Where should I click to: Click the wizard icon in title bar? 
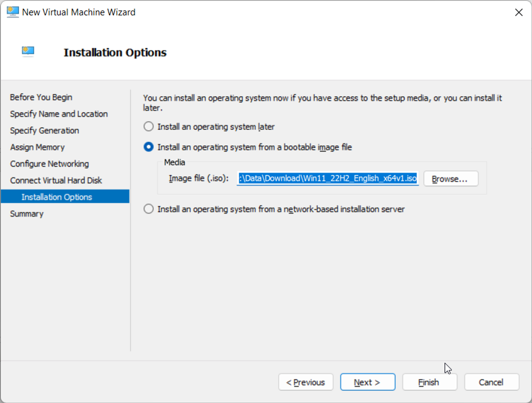pyautogui.click(x=13, y=12)
